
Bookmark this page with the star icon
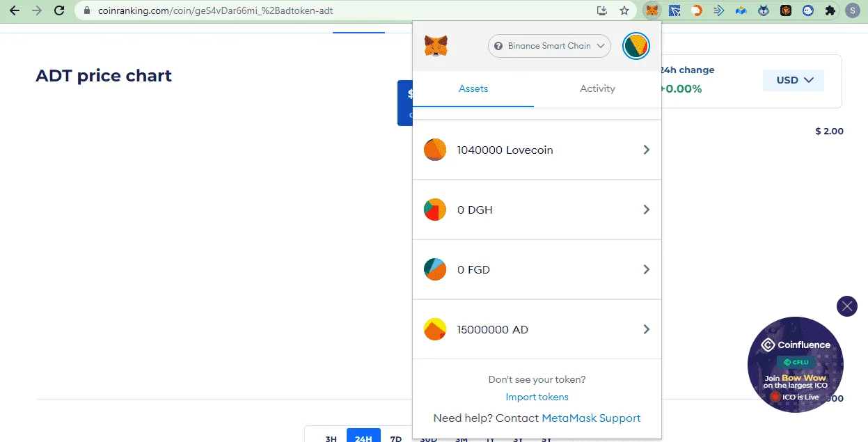pyautogui.click(x=624, y=10)
